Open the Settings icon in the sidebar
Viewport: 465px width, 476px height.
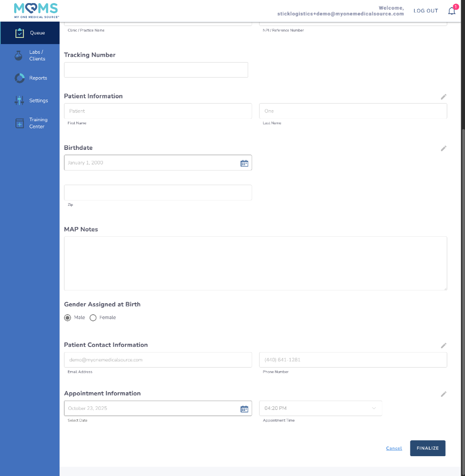[x=19, y=100]
